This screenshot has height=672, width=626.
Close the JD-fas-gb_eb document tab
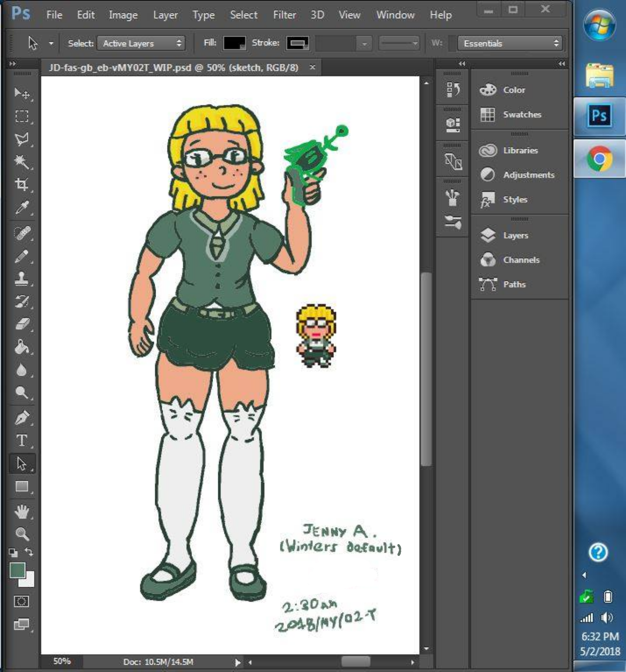click(x=312, y=67)
